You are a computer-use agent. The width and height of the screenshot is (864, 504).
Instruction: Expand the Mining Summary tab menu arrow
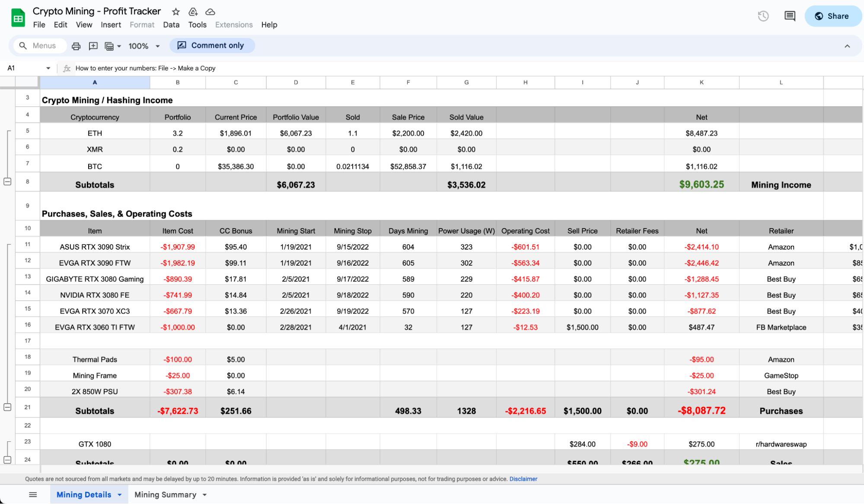(205, 495)
